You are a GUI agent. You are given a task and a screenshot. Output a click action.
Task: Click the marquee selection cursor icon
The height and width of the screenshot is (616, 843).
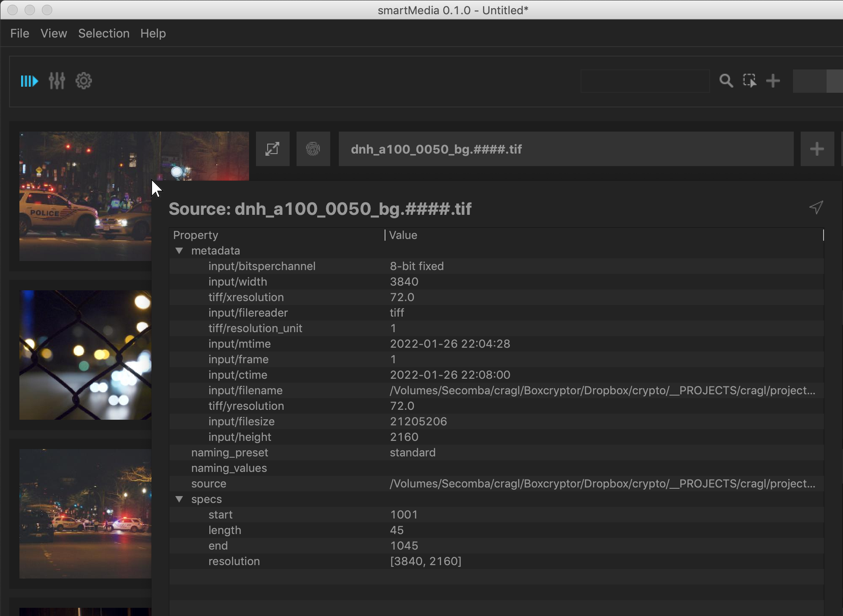[x=750, y=81]
